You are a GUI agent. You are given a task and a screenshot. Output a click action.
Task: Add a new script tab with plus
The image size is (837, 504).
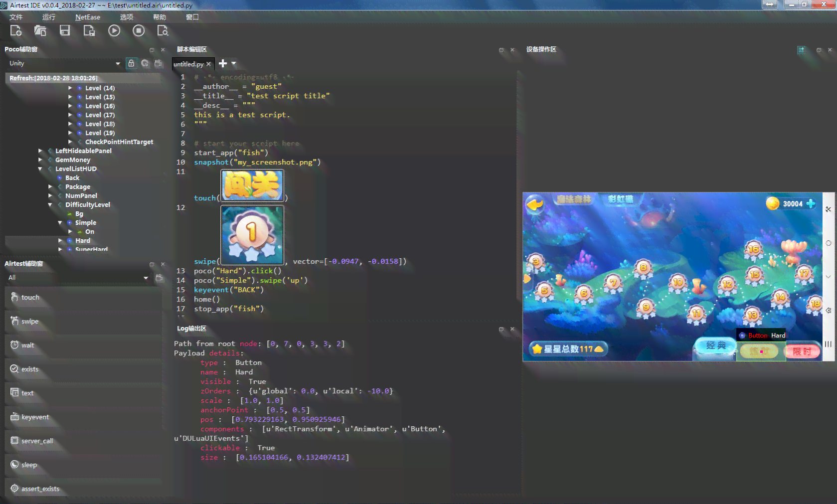click(223, 63)
